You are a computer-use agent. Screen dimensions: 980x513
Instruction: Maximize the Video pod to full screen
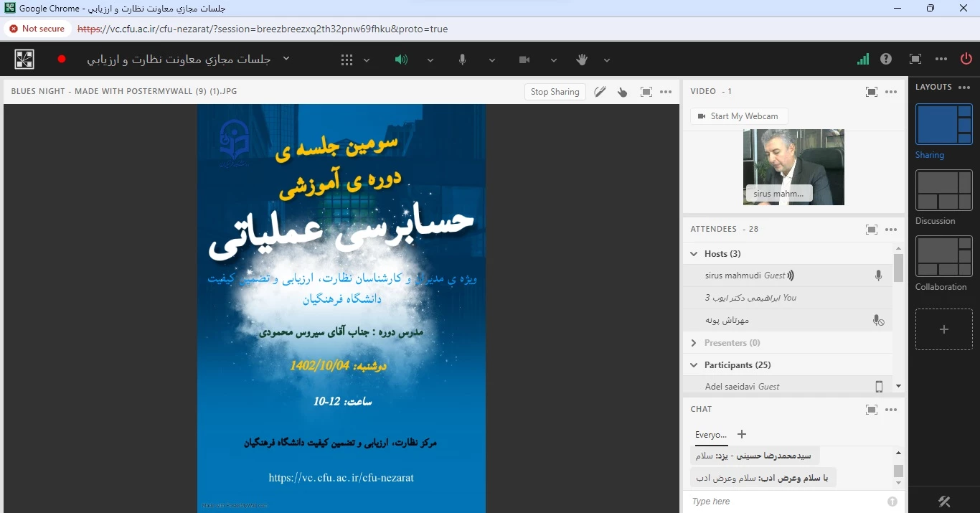pyautogui.click(x=871, y=92)
